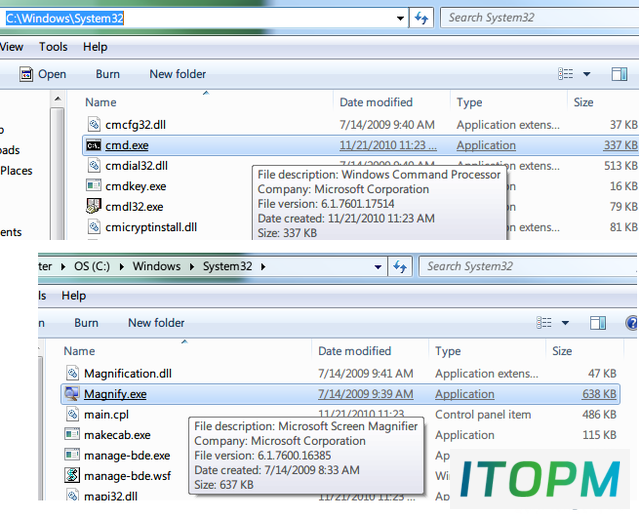Sort by Size column in lower window

[562, 351]
